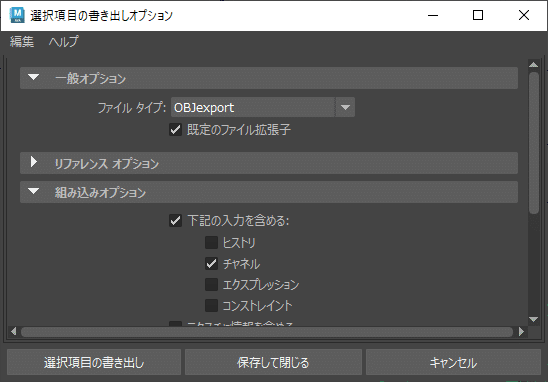Click the 選択項目の書き出し button

pos(94,362)
